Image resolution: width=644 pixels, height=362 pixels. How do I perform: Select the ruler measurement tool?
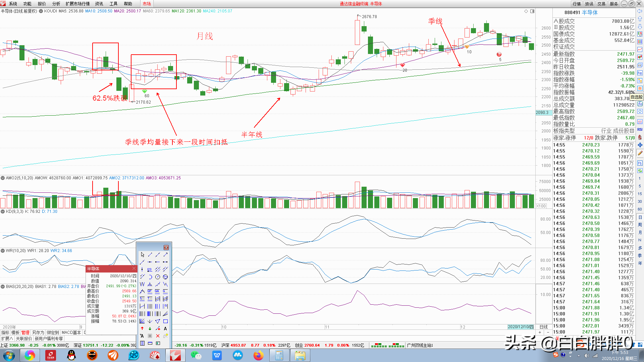click(x=150, y=343)
